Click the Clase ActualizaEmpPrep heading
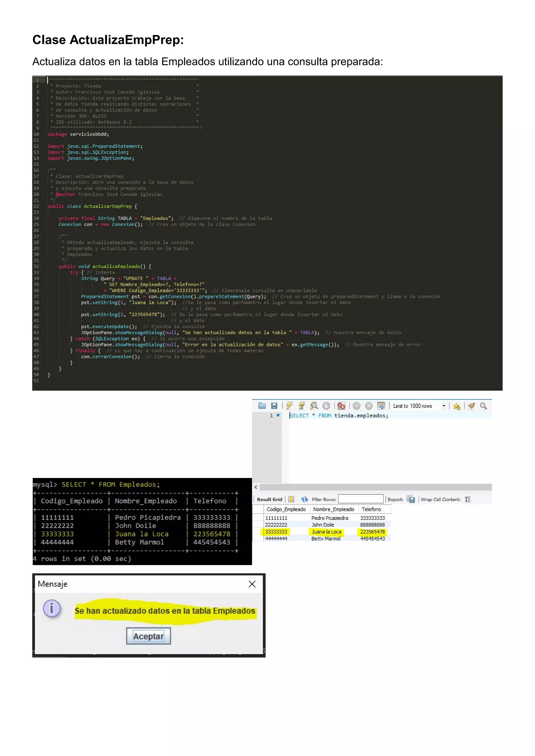 click(108, 40)
